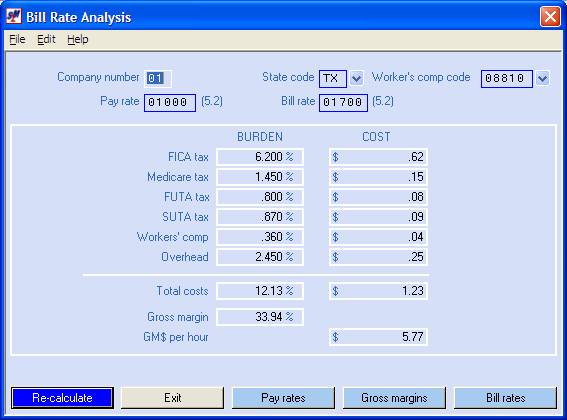Expand the State code dropdown arrow
The width and height of the screenshot is (567, 420).
(357, 78)
